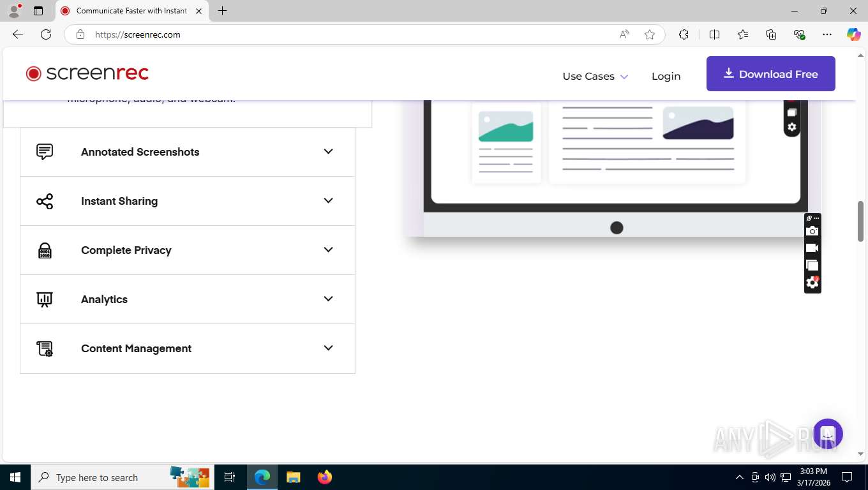This screenshot has width=868, height=490.
Task: Select the Analytics heading text
Action: click(104, 299)
